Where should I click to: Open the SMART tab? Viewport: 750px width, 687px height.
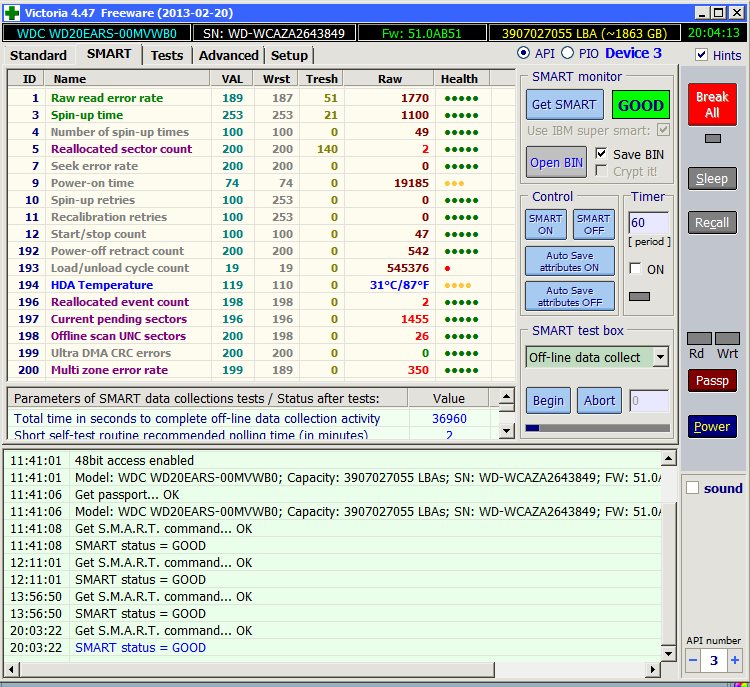109,54
